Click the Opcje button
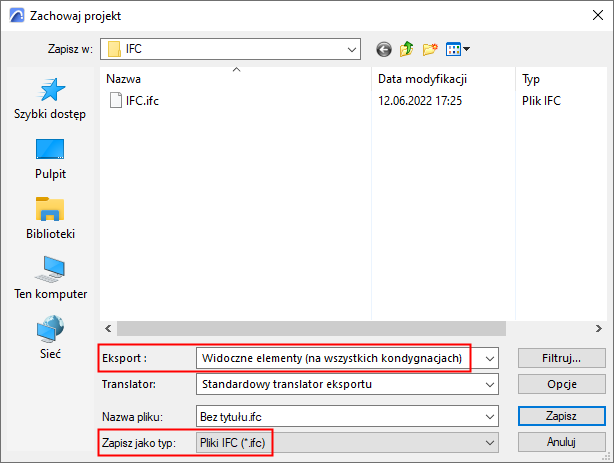614x463 pixels. (x=562, y=384)
